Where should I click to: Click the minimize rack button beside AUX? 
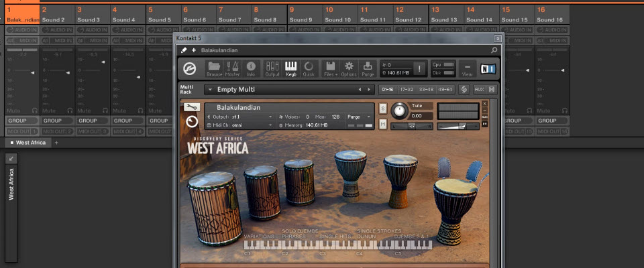(491, 90)
